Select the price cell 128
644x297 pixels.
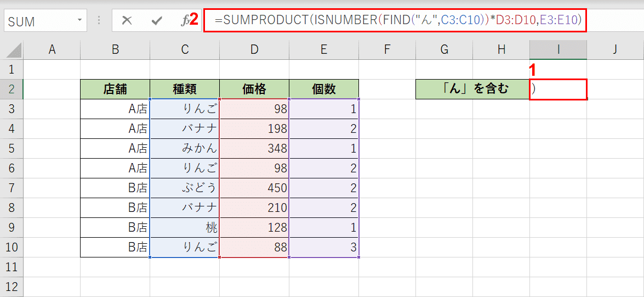254,227
